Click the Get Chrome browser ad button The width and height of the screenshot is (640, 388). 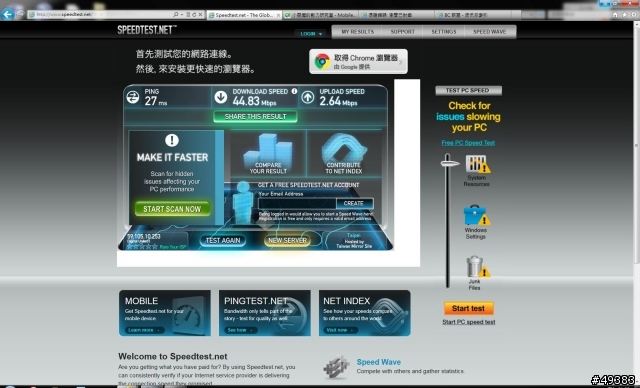(358, 62)
